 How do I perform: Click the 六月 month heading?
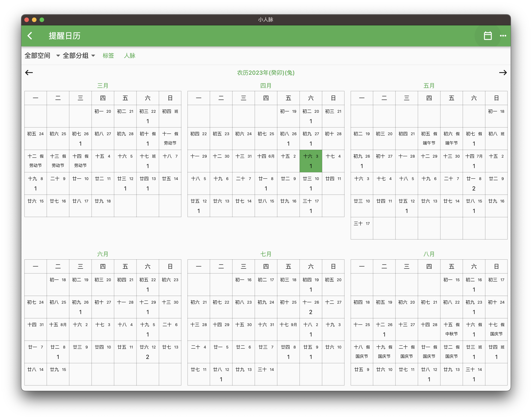pos(103,254)
